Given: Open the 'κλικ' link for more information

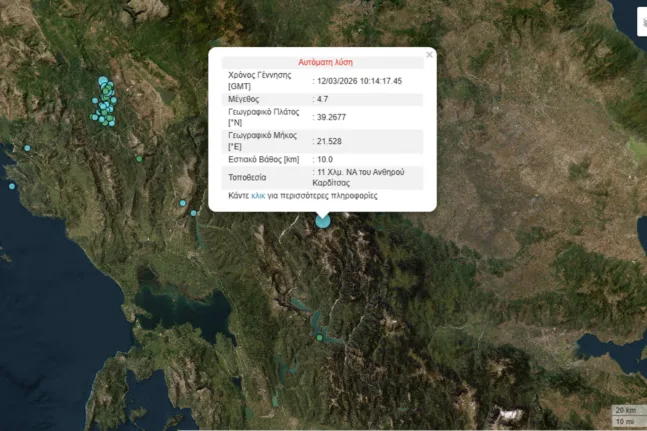Looking at the screenshot, I should [x=258, y=196].
